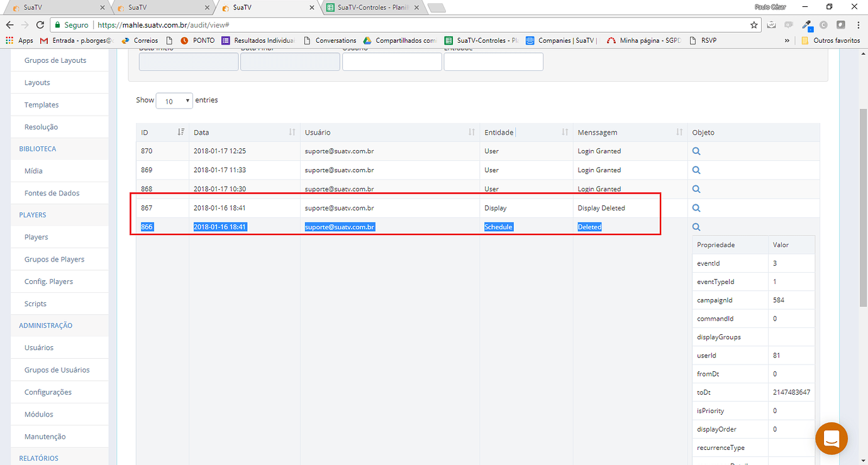Click the magnifier icon on row 866
The width and height of the screenshot is (868, 465).
(x=696, y=227)
